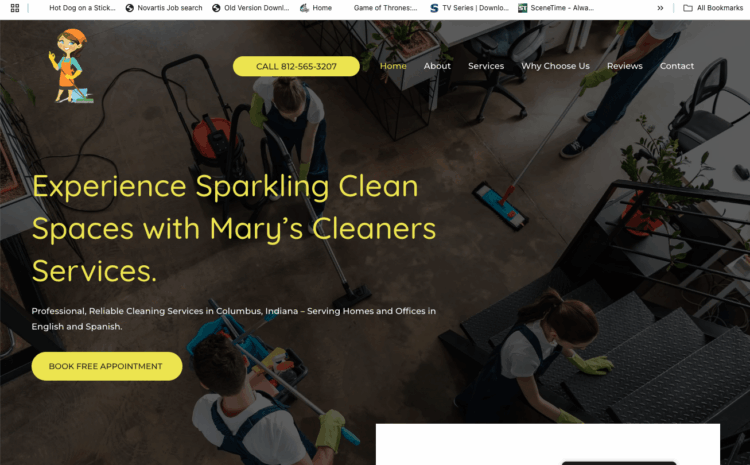Open the Reviews navigation link
Image resolution: width=750 pixels, height=465 pixels.
coord(625,66)
